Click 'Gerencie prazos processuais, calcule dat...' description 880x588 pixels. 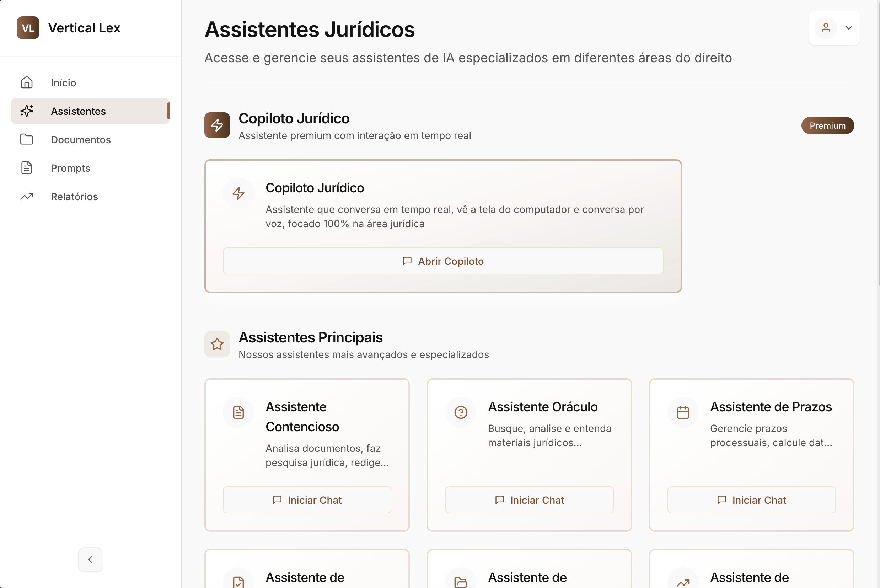coord(771,436)
